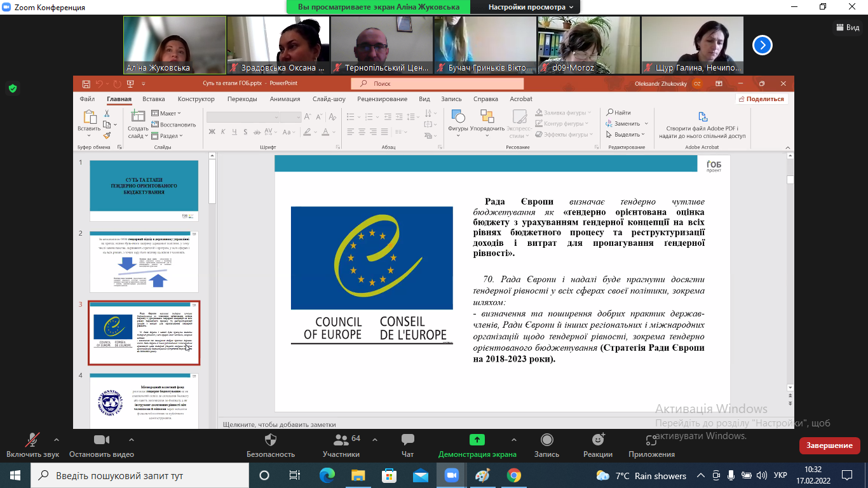Click the Windows taskbar search box
The image size is (868, 488).
tap(139, 475)
